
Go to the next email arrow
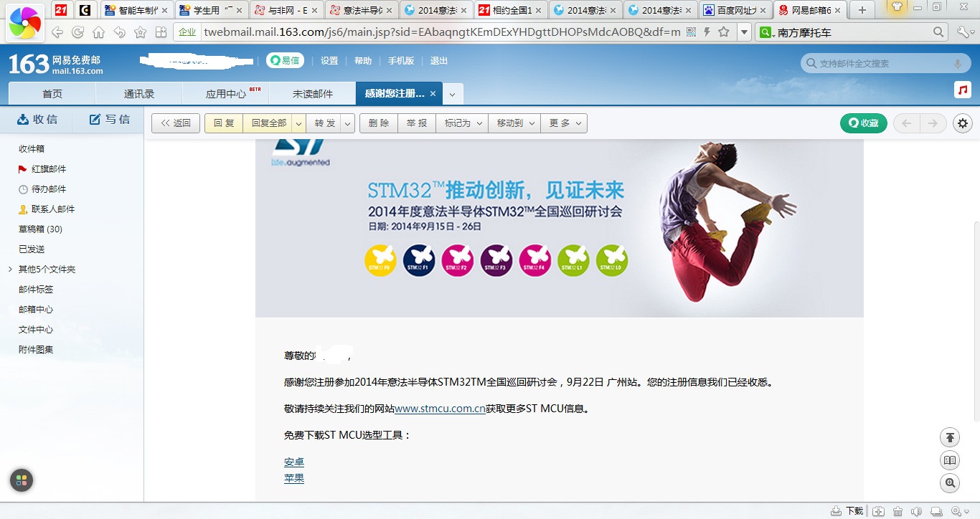click(x=933, y=123)
